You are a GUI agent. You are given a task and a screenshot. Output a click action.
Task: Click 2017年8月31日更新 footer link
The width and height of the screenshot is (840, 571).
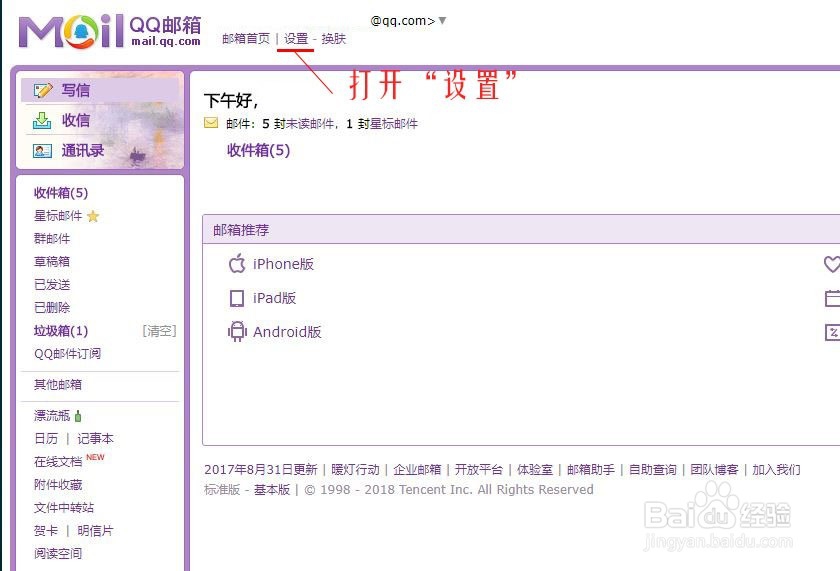click(261, 470)
